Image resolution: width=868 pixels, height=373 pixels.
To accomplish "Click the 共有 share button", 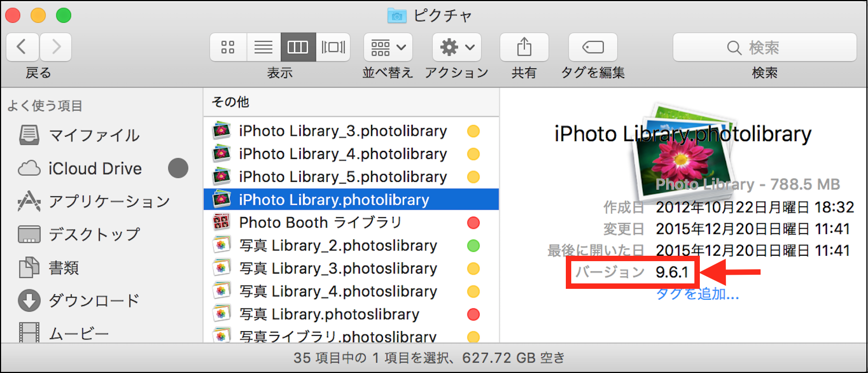I will click(524, 47).
